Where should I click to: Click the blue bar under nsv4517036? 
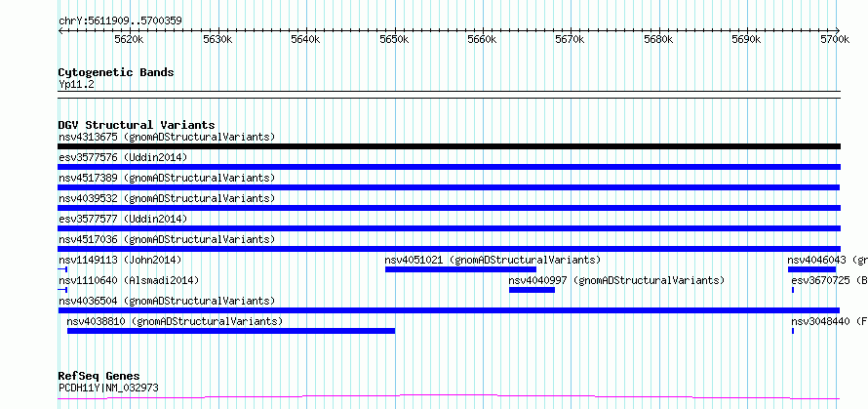[x=449, y=249]
